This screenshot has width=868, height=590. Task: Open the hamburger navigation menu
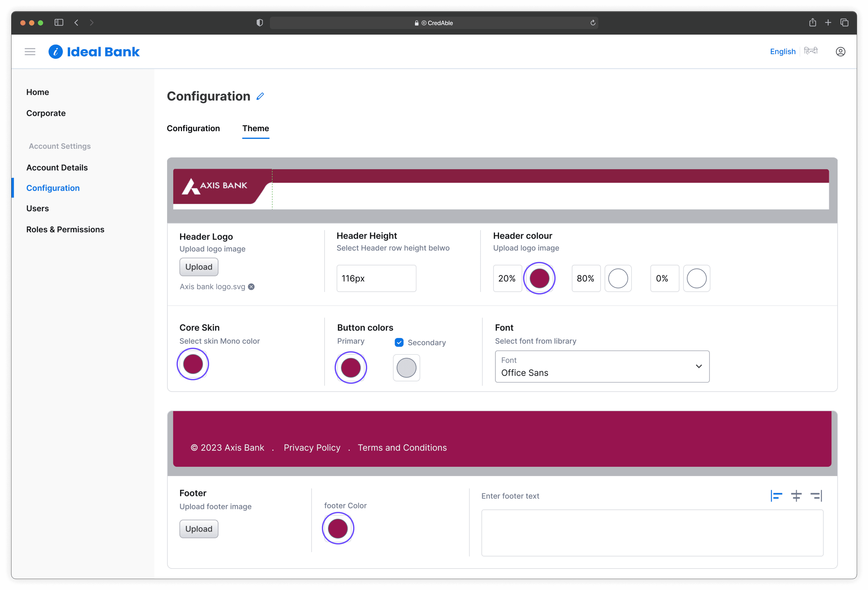[30, 51]
